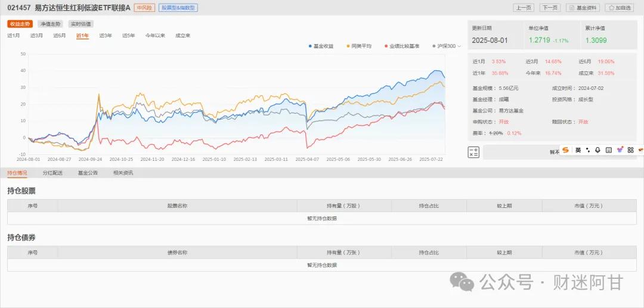This screenshot has width=644, height=308.
Task: Open the 持仓情况 tab
Action: point(17,173)
